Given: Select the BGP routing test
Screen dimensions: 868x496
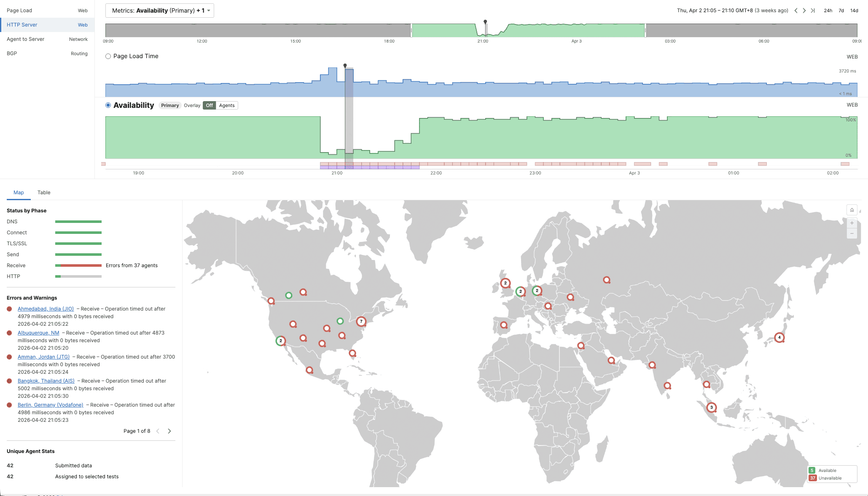Looking at the screenshot, I should pos(12,53).
